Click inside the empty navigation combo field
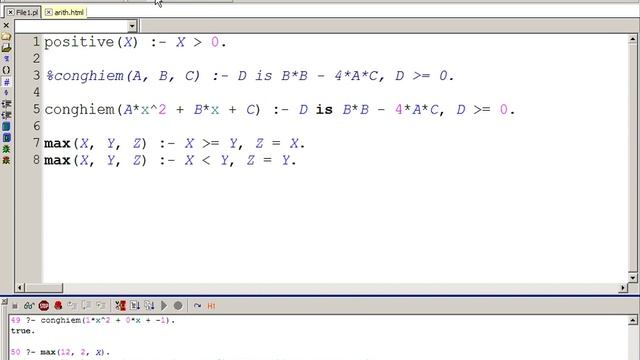Screen dimensions: 640x360 [71, 26]
